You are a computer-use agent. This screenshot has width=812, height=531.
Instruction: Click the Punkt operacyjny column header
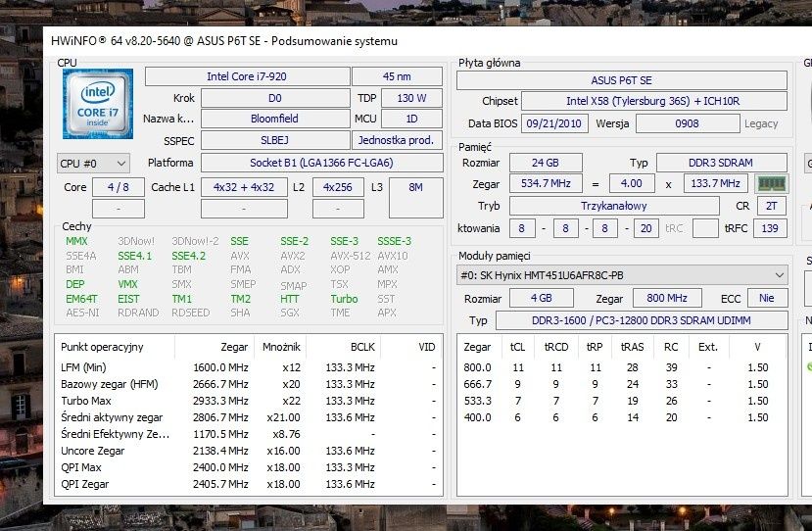click(x=102, y=347)
